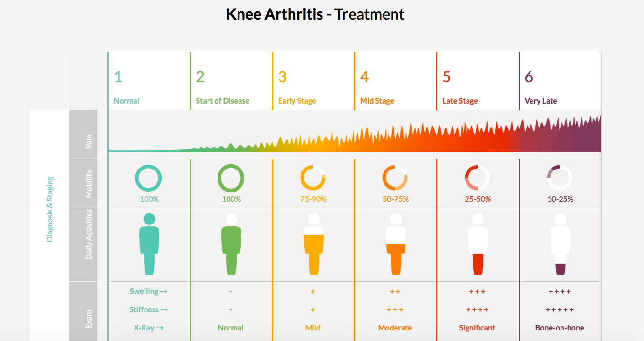The image size is (644, 341).
Task: Click the Very Late stage 6 header
Action: (560, 81)
